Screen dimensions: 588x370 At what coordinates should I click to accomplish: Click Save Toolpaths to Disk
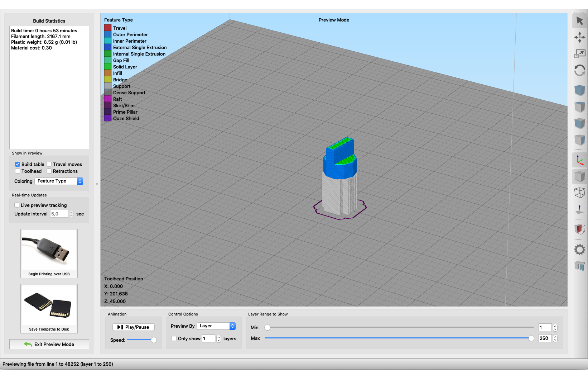(49, 309)
